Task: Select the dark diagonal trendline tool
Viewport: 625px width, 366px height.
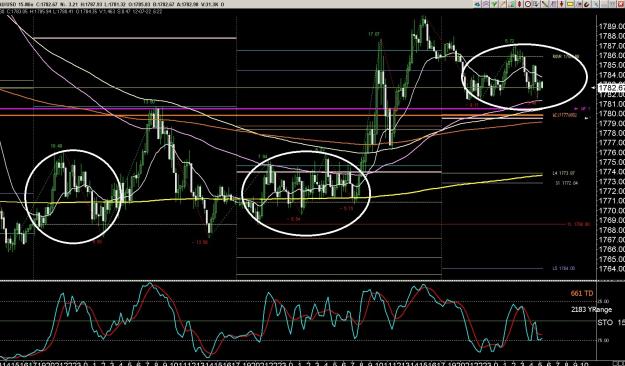Action: tap(544, 4)
